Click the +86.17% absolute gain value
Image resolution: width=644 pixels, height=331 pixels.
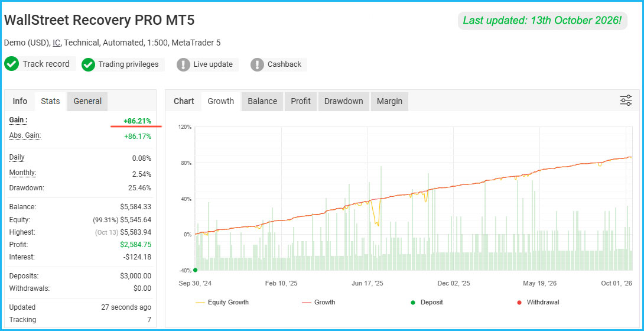[x=138, y=137]
